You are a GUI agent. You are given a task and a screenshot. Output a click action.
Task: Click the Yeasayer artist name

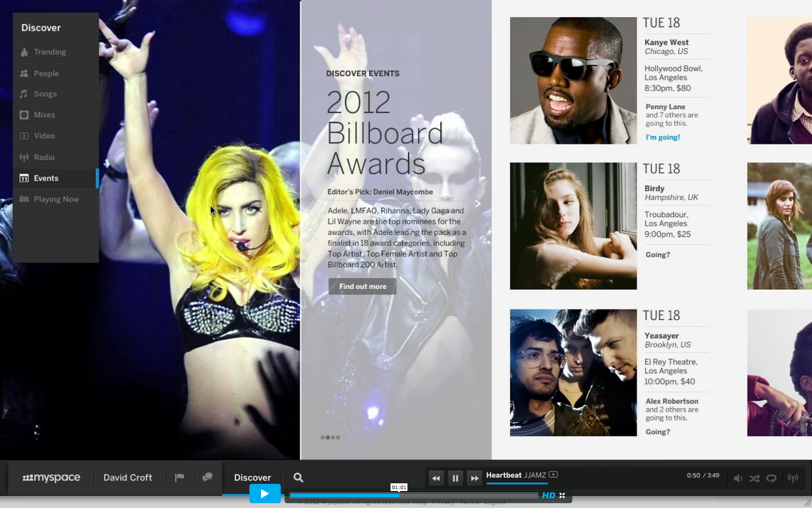coord(662,336)
